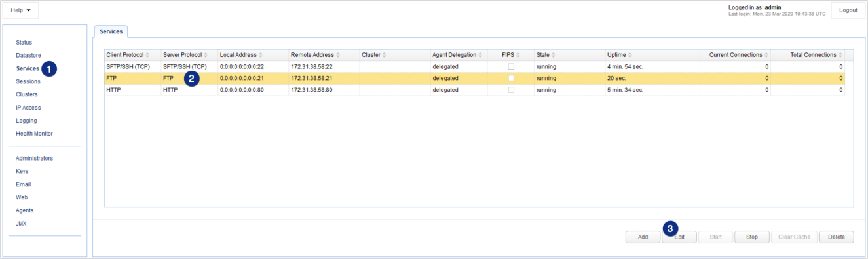Open the Help dropdown menu

(20, 10)
